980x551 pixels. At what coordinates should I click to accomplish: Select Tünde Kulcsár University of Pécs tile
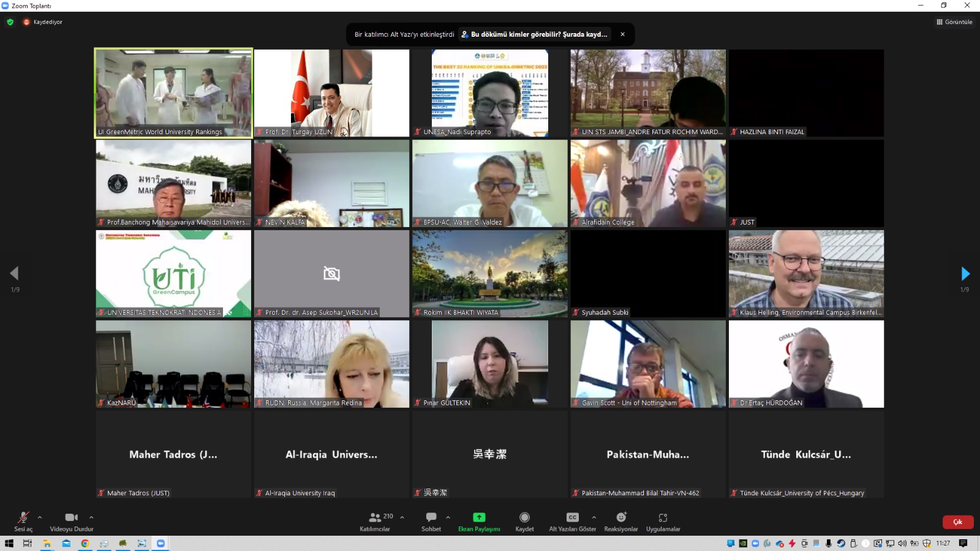[x=806, y=454]
